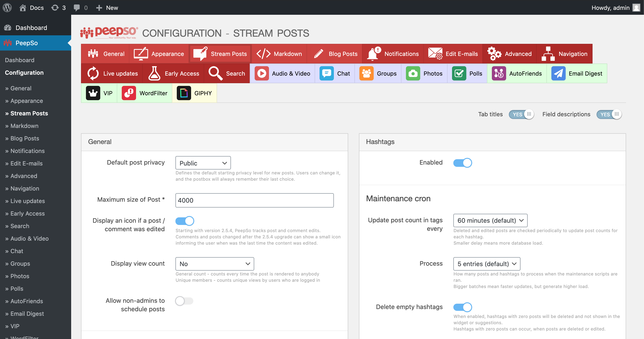This screenshot has width=644, height=339.
Task: Open the comments bubble icon
Action: (x=77, y=8)
